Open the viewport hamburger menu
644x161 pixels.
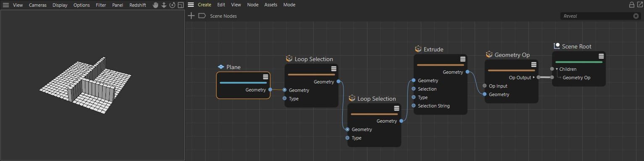coord(6,5)
